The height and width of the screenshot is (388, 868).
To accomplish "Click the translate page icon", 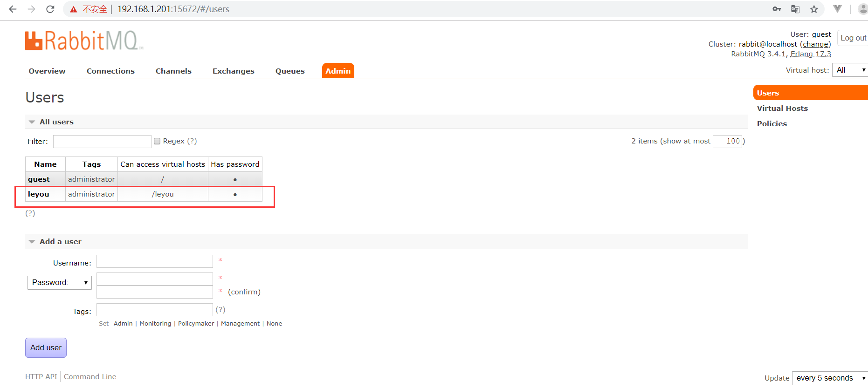I will coord(795,9).
